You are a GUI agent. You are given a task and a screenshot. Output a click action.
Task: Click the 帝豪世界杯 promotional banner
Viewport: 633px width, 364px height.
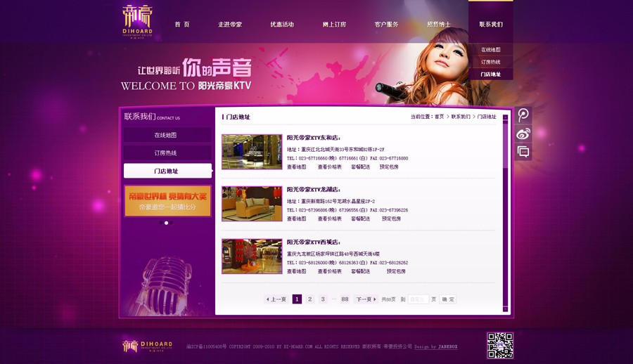click(x=167, y=201)
